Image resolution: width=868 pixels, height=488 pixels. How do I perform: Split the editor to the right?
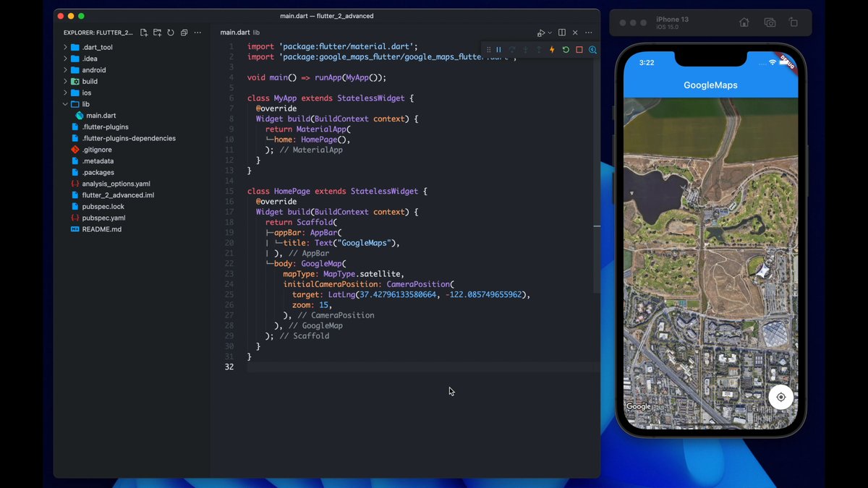(x=562, y=33)
